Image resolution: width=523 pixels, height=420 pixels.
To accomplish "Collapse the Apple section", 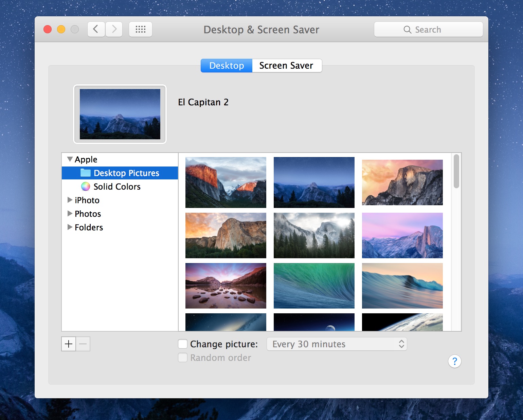I will [x=70, y=159].
